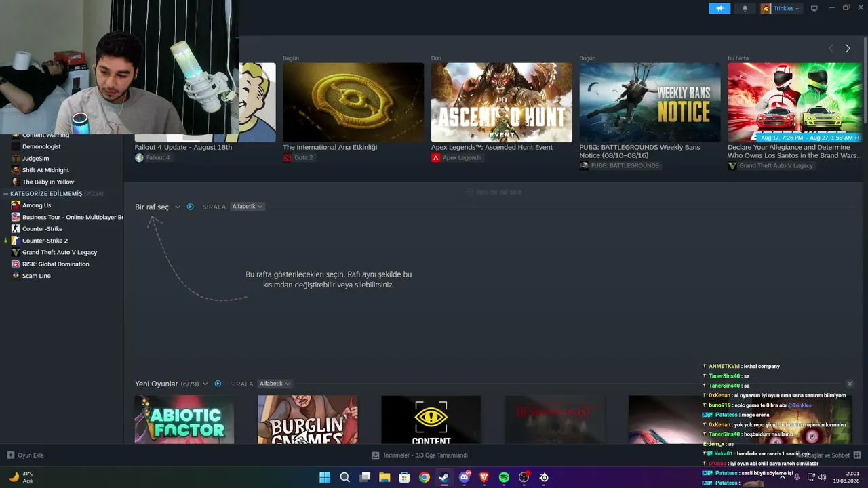Open Brave browser from taskbar
This screenshot has width=868, height=488.
click(x=484, y=477)
